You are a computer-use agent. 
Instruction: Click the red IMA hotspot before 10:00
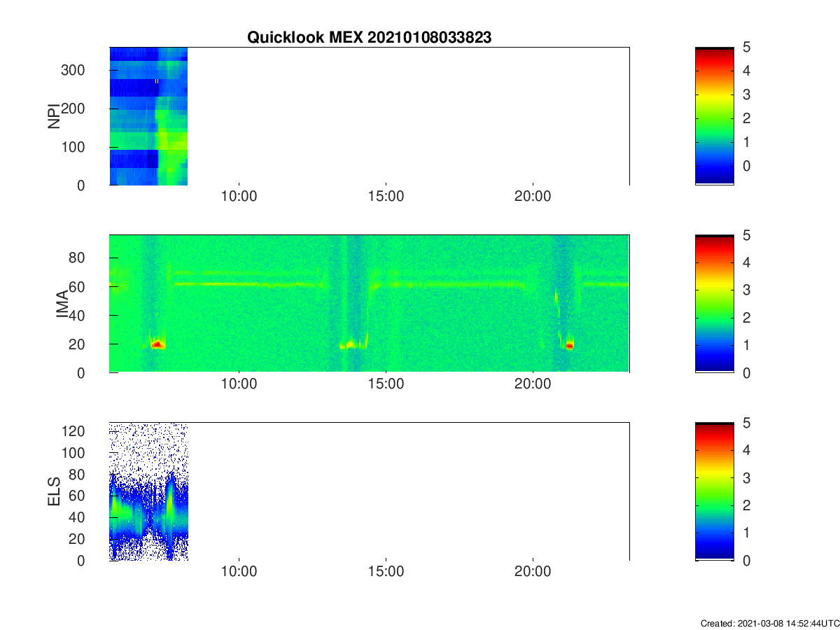[x=157, y=344]
